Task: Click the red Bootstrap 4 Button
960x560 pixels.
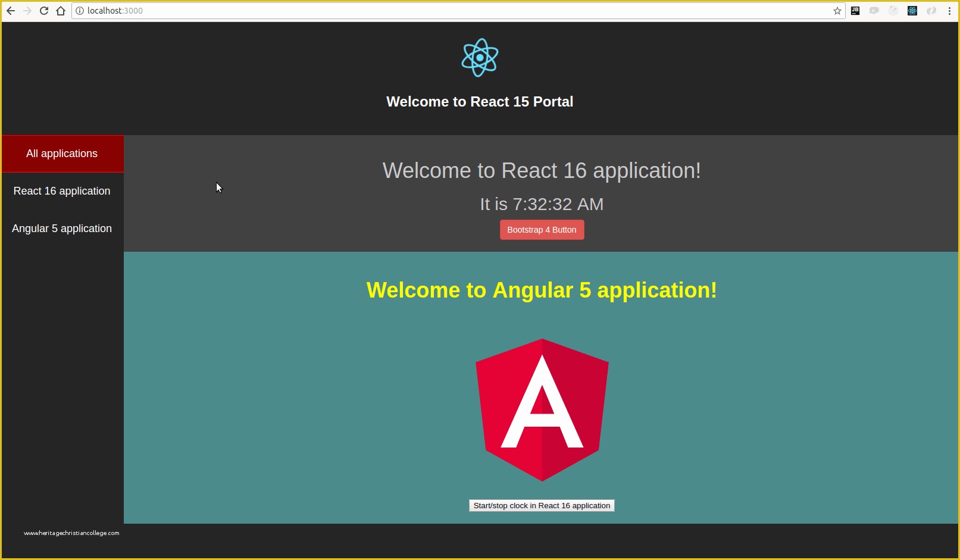Action: tap(542, 230)
